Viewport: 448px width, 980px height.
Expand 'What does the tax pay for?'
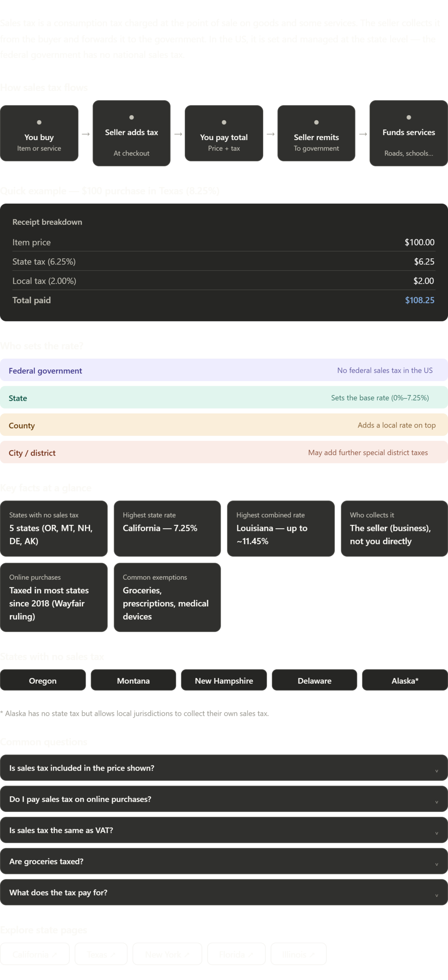[224, 892]
